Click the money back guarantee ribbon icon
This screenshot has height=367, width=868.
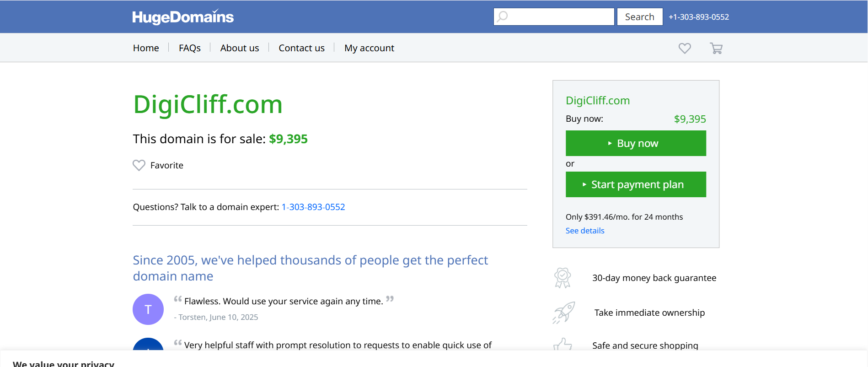coord(563,278)
